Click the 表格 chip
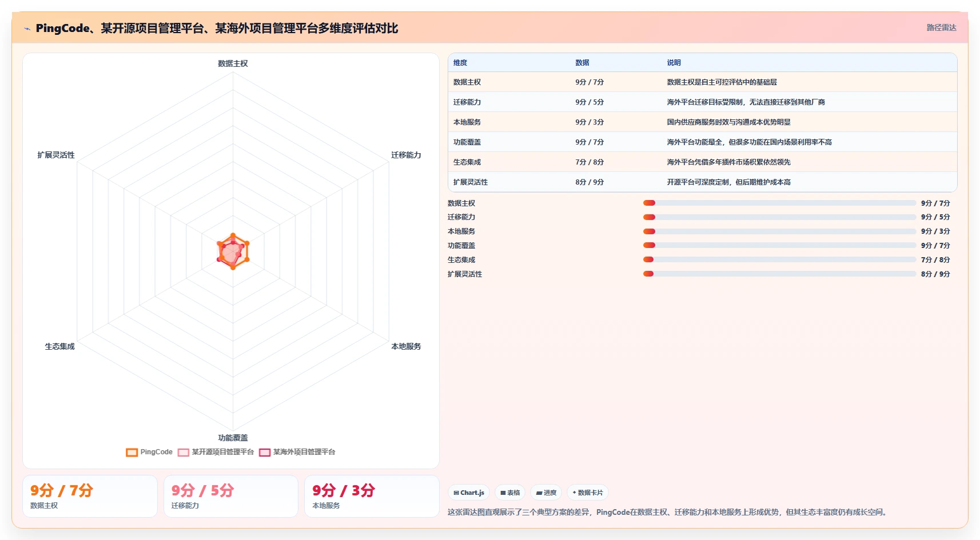Screen dimensions: 980x540 [x=510, y=493]
